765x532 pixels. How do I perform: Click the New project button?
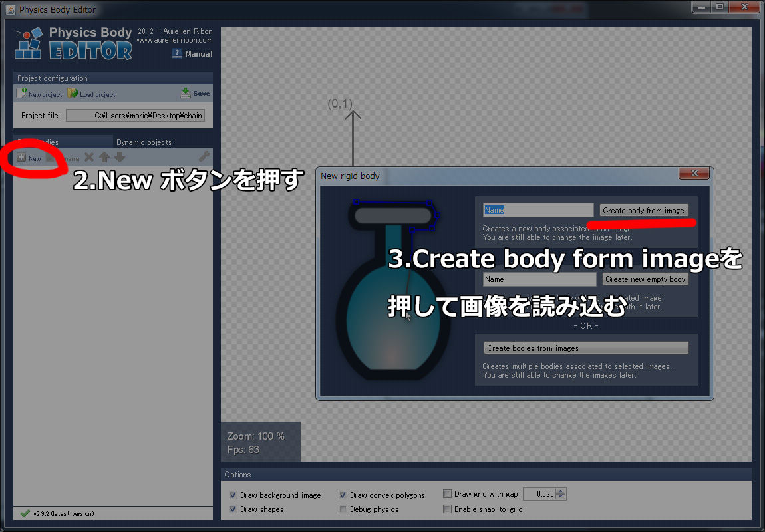pyautogui.click(x=39, y=94)
